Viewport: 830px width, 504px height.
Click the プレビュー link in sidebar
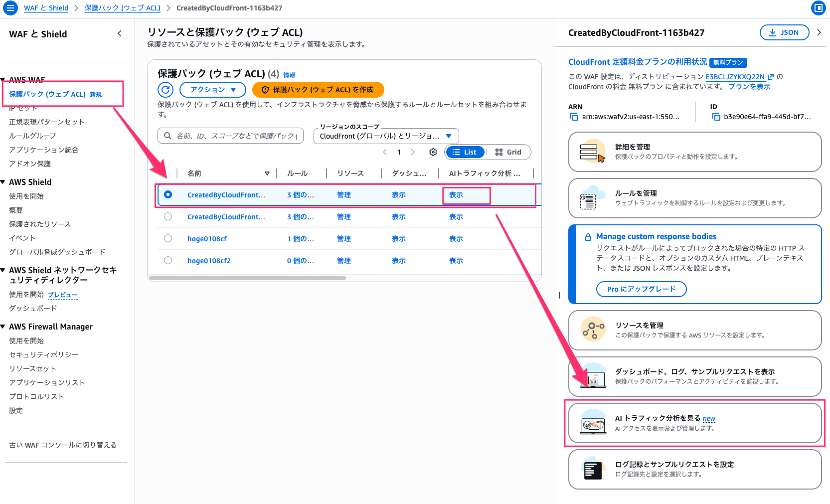pyautogui.click(x=63, y=295)
